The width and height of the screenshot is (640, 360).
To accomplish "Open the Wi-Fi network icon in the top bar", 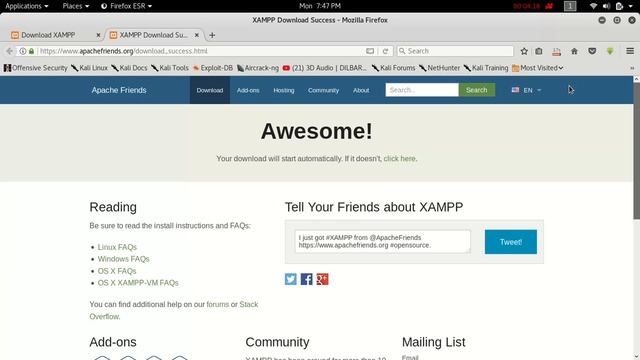I will click(x=593, y=6).
